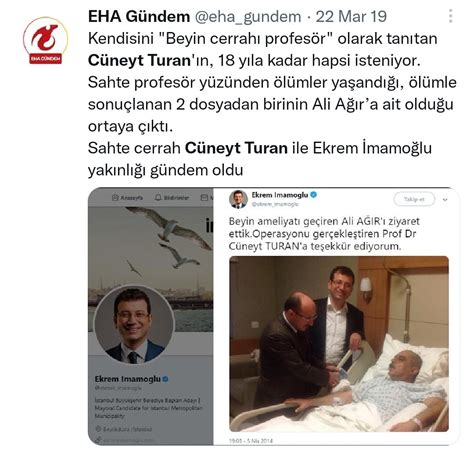Open the hospital room photo
The height and width of the screenshot is (456, 474).
coord(339,344)
